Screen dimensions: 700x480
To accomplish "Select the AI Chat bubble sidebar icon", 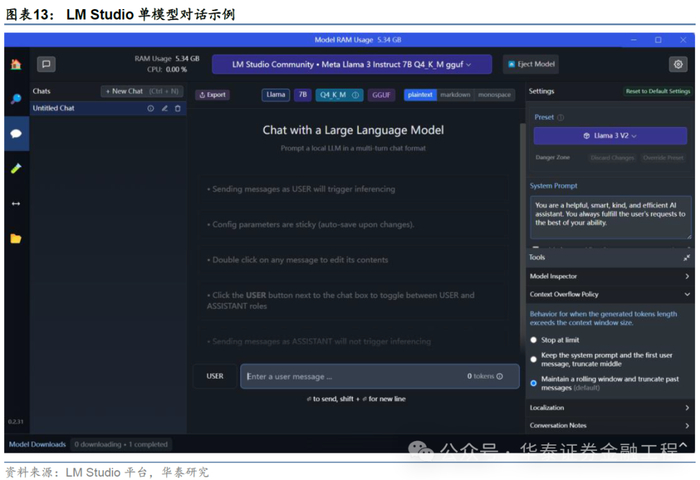I will pyautogui.click(x=17, y=134).
